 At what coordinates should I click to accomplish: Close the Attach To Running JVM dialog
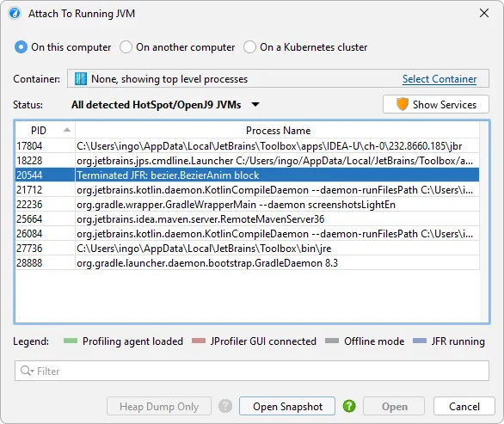coord(484,13)
